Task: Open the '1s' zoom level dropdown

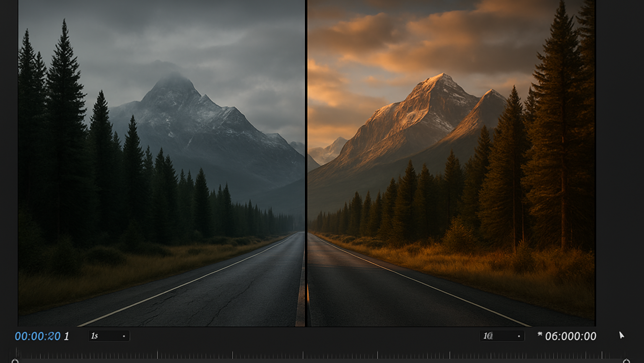Action: (x=109, y=336)
